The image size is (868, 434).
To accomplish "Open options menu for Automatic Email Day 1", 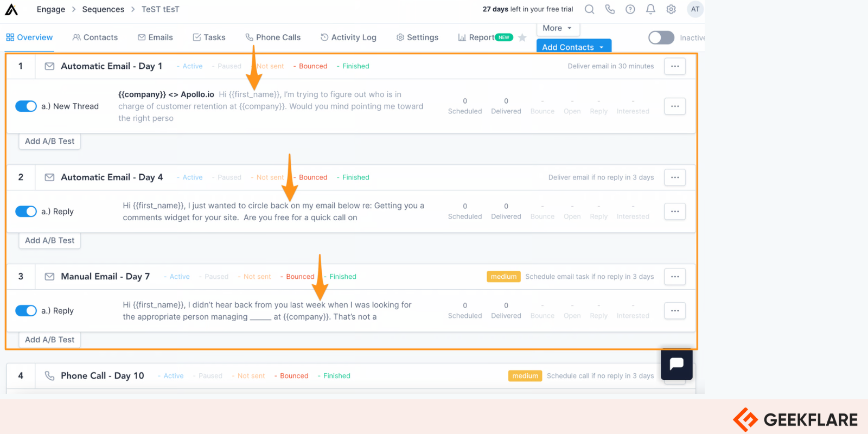I will (675, 66).
